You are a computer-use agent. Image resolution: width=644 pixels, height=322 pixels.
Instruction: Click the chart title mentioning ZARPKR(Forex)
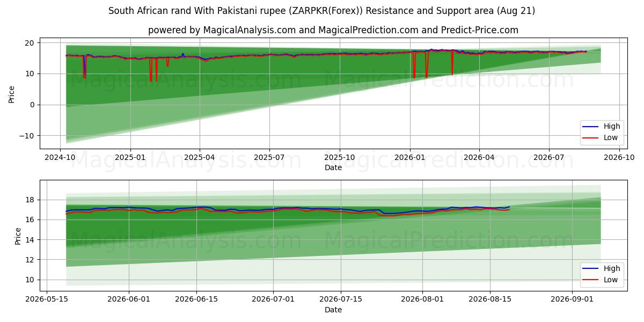pos(321,11)
